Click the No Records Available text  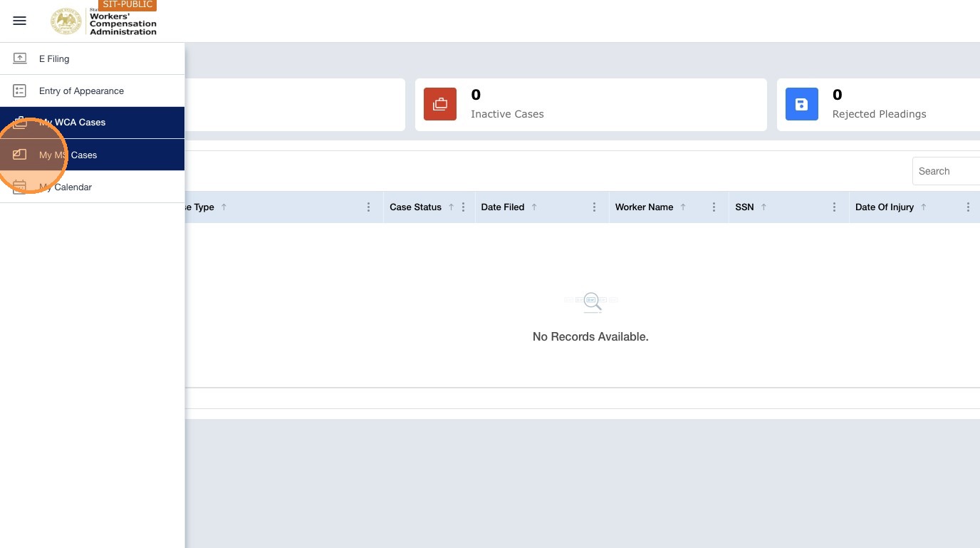(590, 336)
